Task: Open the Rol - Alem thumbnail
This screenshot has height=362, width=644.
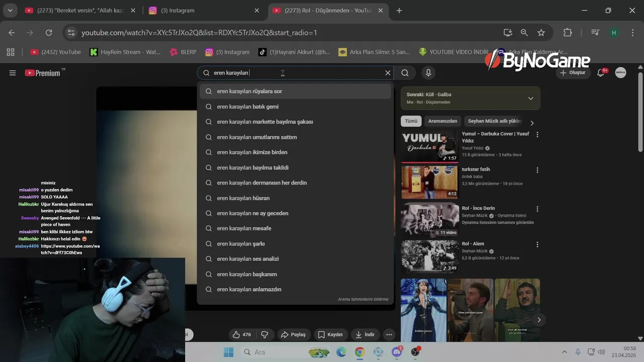Action: click(x=430, y=256)
